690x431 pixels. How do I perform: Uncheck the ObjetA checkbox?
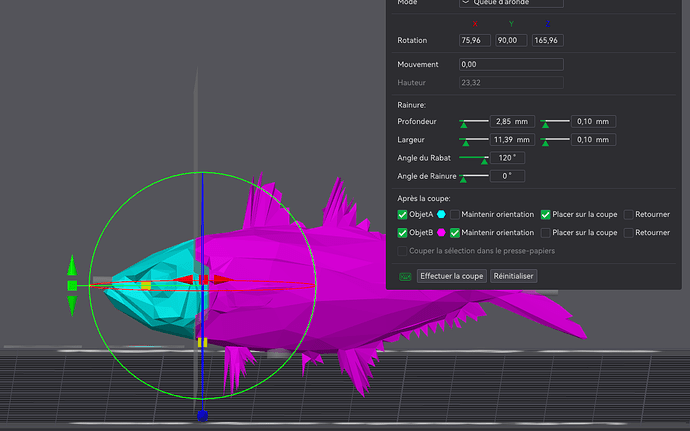point(402,214)
